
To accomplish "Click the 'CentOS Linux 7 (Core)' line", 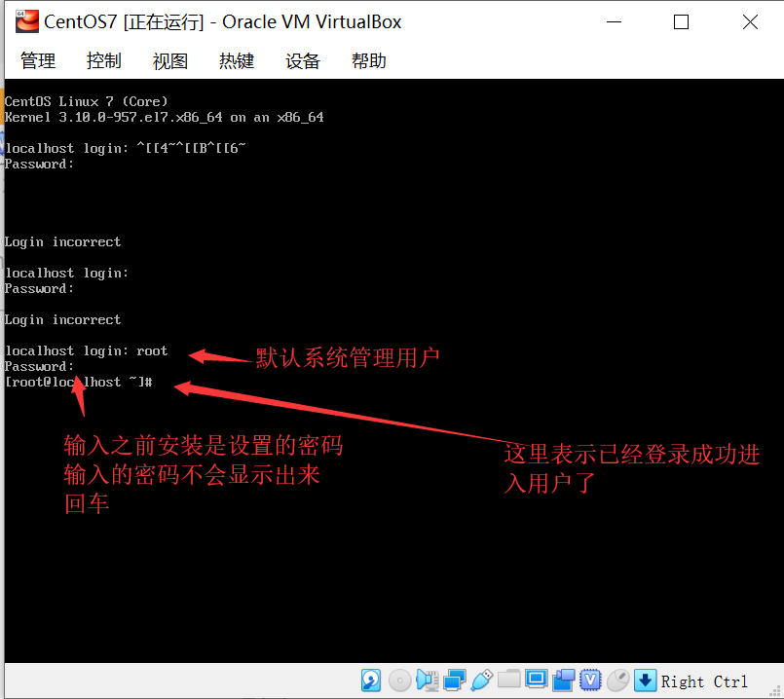I will 86,101.
